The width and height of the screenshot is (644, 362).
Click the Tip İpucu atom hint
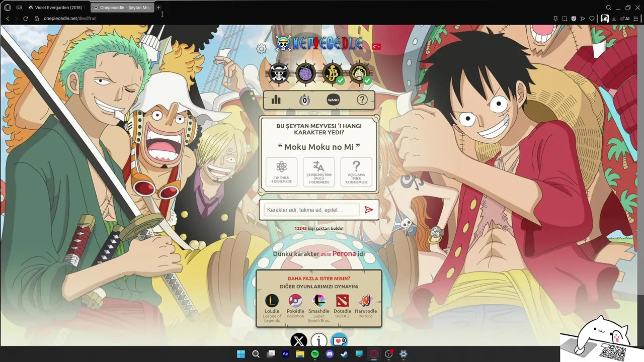point(282,172)
